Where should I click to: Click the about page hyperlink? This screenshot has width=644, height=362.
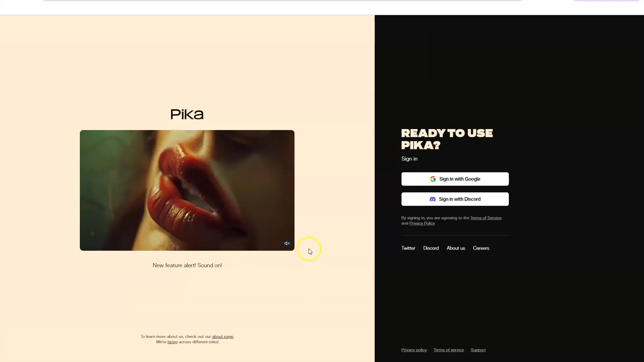click(222, 337)
